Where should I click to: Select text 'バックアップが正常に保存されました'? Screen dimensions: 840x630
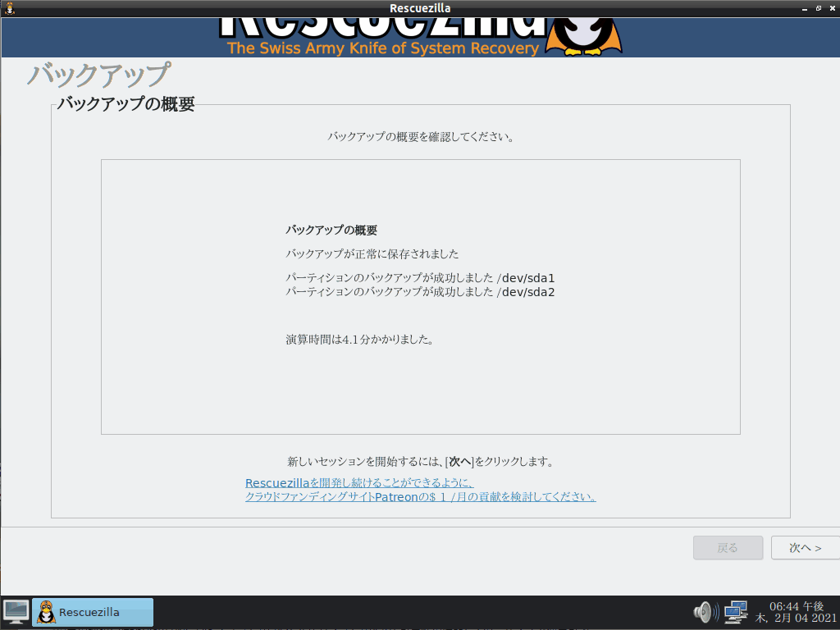coord(372,254)
